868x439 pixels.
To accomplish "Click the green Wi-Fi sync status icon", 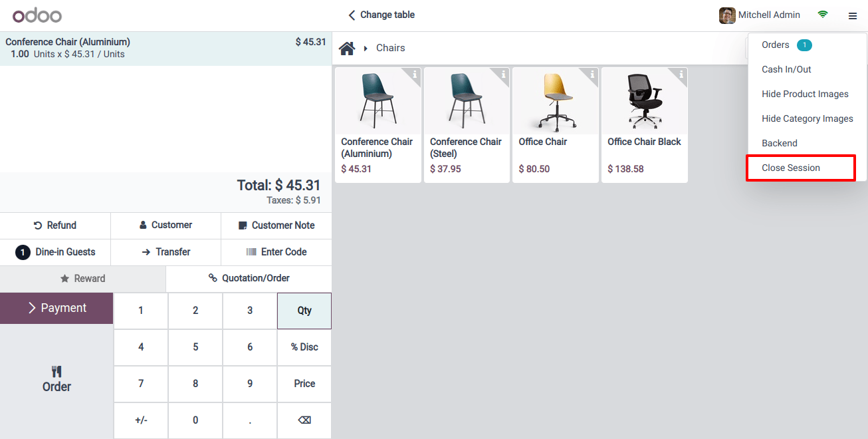I will (823, 15).
